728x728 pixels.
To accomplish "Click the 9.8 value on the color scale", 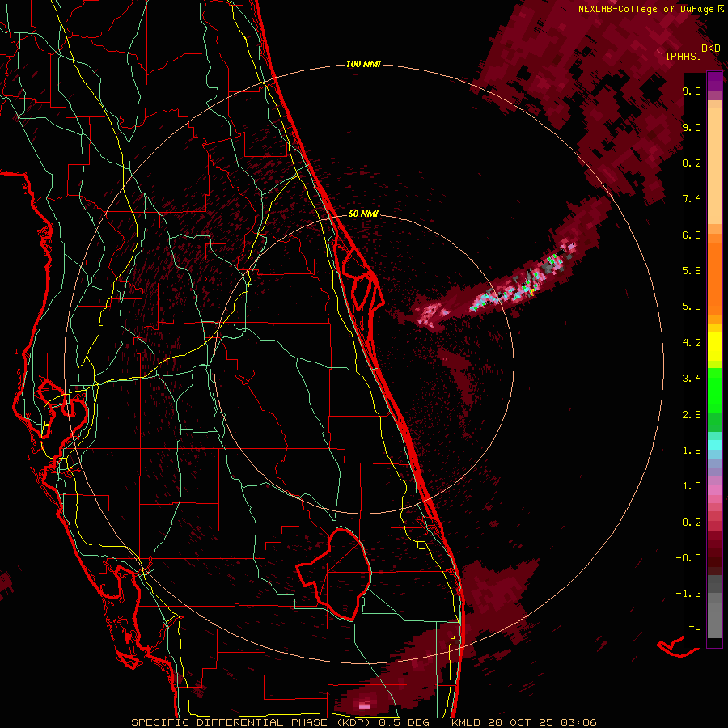I will (692, 91).
